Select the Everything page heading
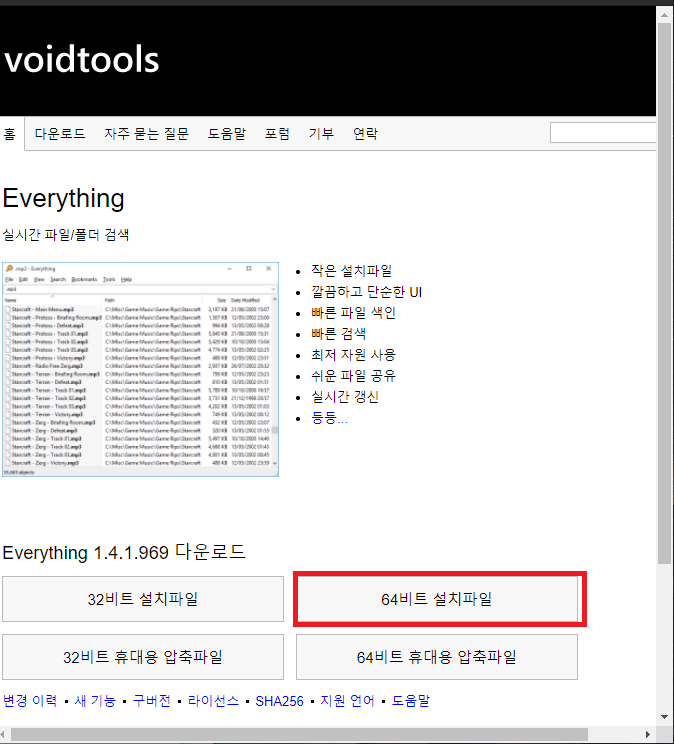 tap(64, 198)
